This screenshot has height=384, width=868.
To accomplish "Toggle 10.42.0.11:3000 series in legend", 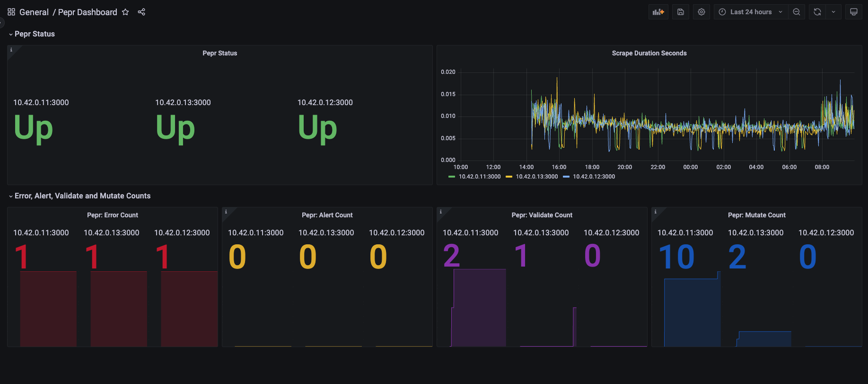I will 479,177.
